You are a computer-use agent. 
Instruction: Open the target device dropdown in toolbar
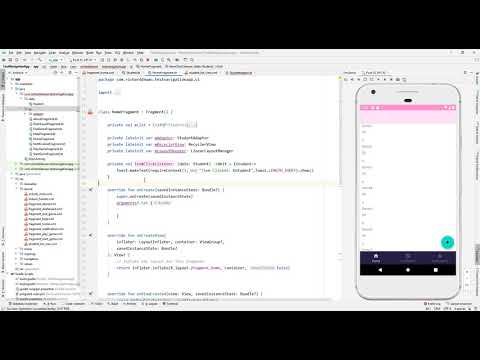[82, 60]
